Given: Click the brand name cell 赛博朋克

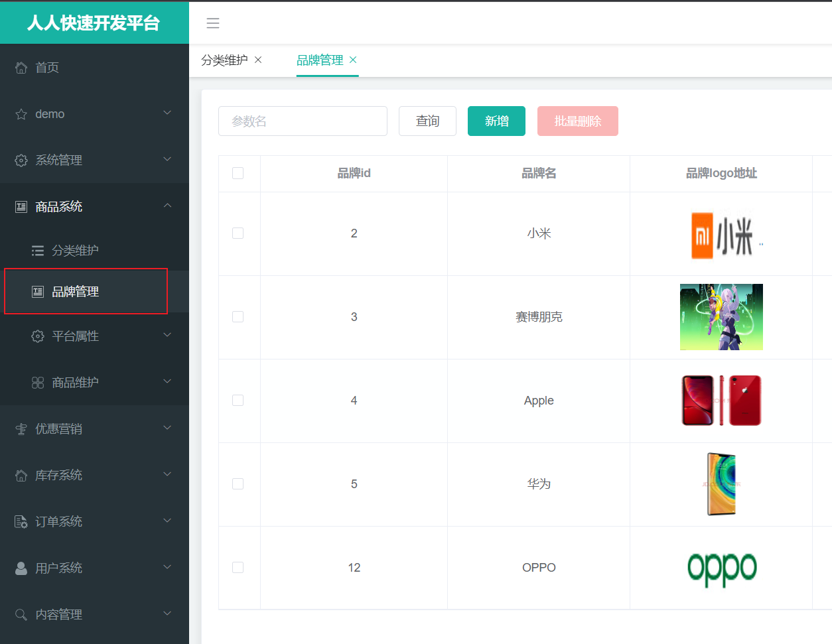Looking at the screenshot, I should pos(539,317).
